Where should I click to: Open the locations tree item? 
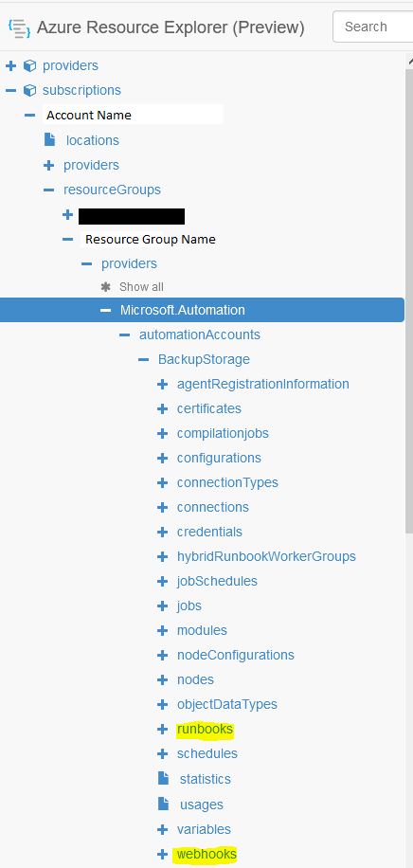pos(93,140)
